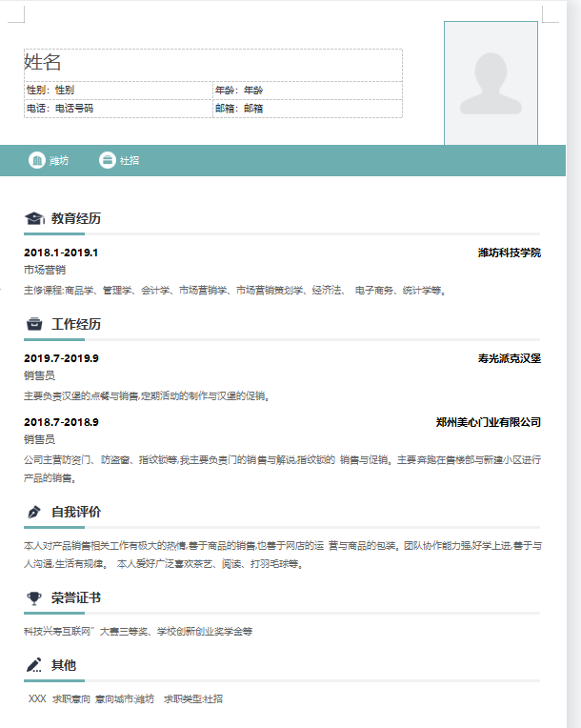Click the location icon beside 潍坊

point(37,160)
